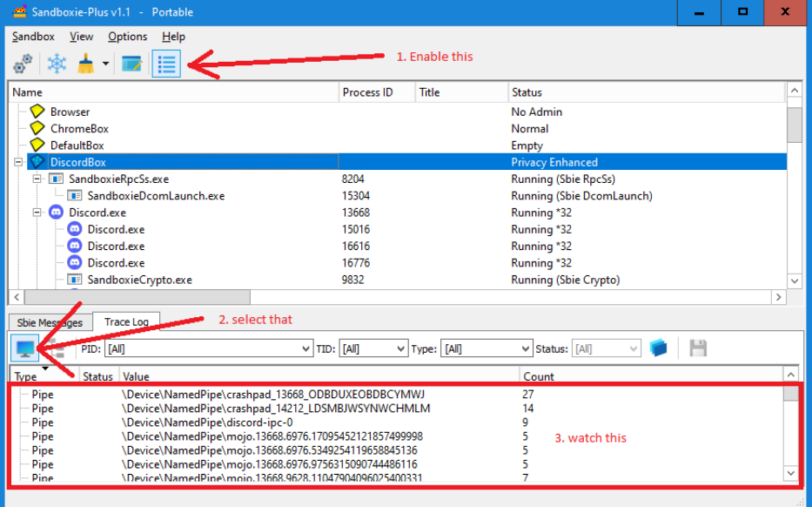Sort by the Count column header
The height and width of the screenshot is (507, 812).
651,375
